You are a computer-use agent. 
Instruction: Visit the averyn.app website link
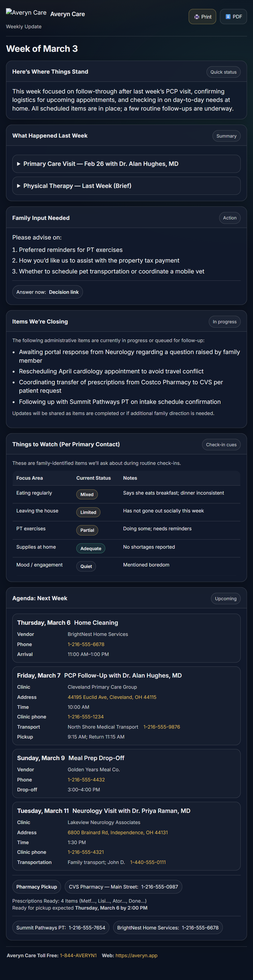click(136, 956)
